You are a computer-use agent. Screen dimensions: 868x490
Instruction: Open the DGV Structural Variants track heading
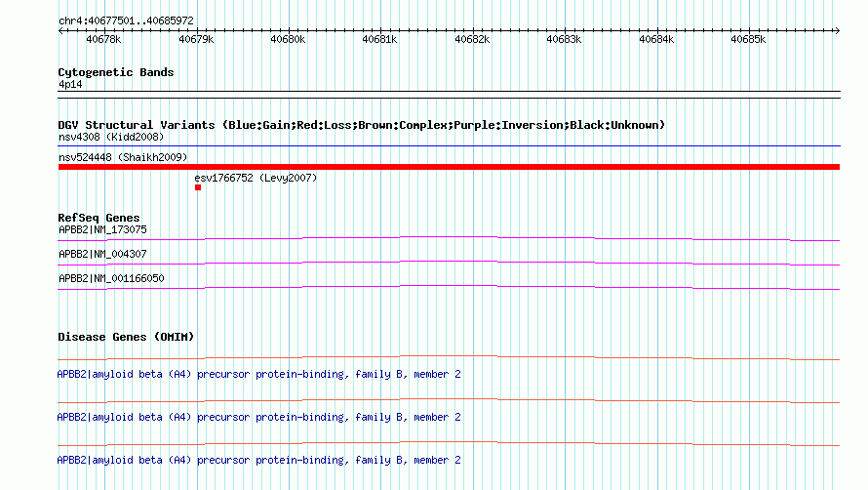[362, 125]
